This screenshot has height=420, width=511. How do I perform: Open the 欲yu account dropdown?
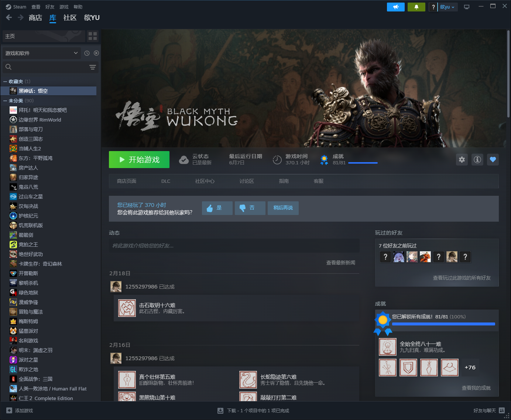[447, 7]
